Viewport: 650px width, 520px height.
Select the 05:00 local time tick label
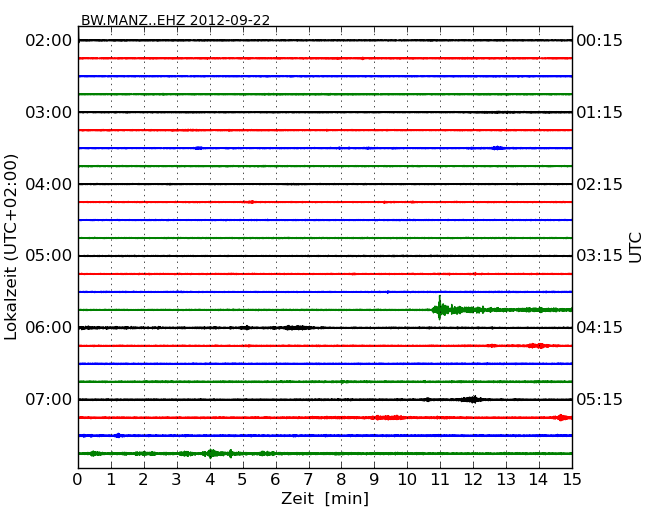coord(49,256)
